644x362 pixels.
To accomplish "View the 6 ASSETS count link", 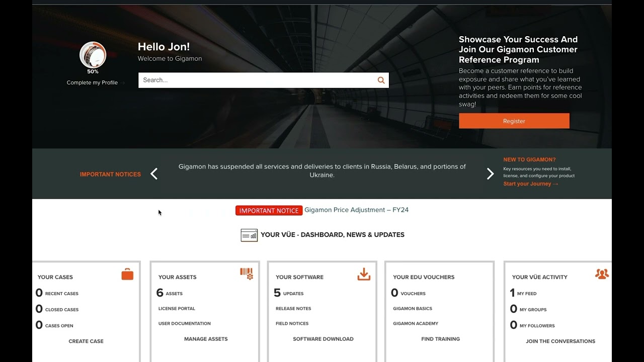I will (170, 293).
